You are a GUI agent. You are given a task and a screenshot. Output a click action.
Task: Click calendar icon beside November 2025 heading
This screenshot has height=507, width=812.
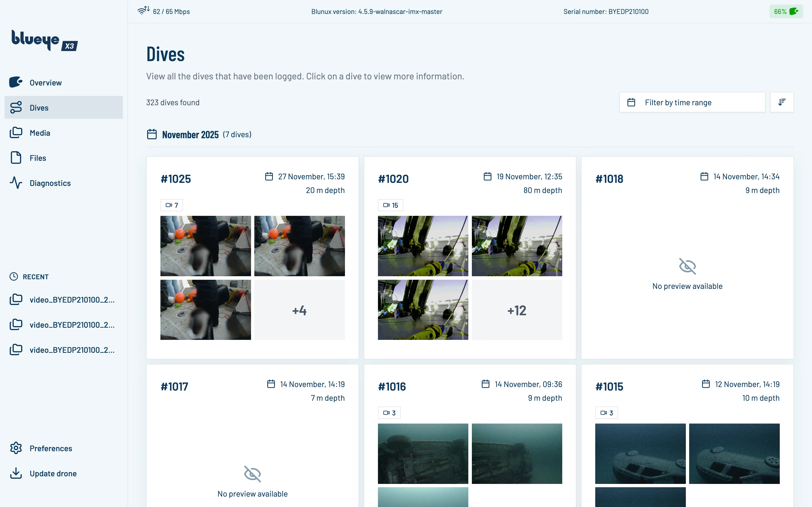point(152,134)
